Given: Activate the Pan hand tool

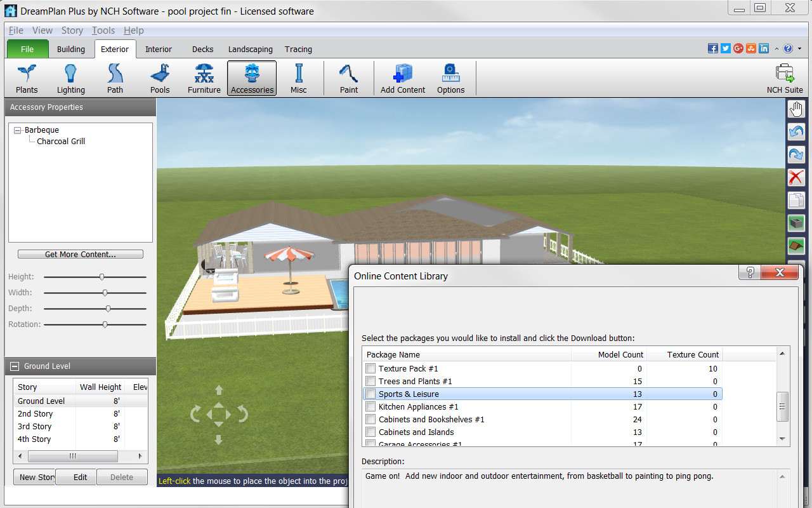Looking at the screenshot, I should click(x=796, y=109).
